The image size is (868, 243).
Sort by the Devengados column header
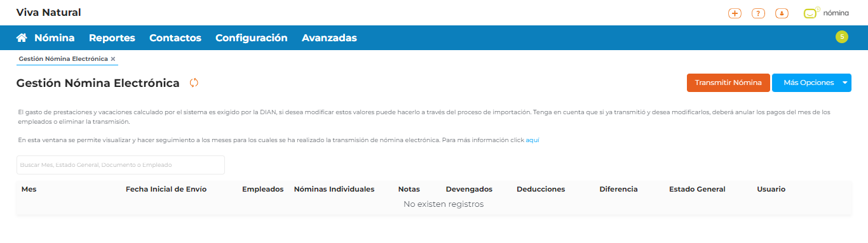[469, 189]
